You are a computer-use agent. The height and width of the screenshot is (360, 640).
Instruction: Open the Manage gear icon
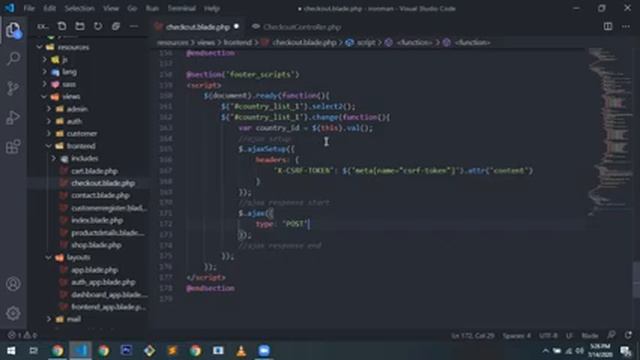tap(13, 313)
